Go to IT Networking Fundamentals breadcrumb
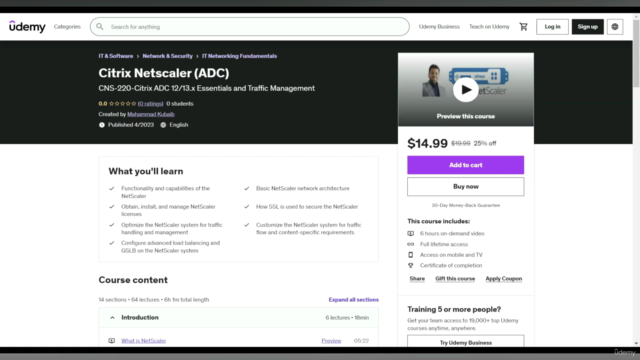This screenshot has width=640, height=360. pos(239,56)
